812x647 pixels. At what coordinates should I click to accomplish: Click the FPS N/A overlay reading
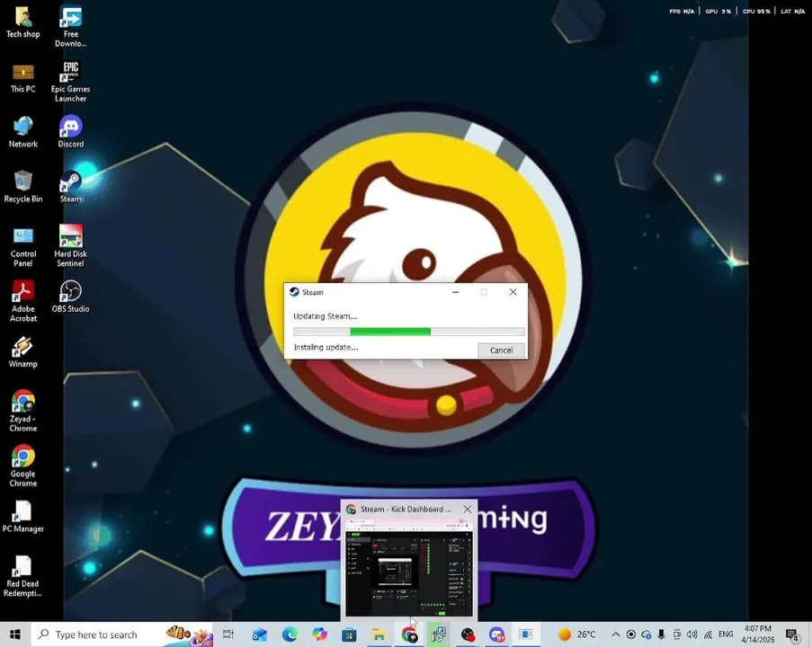(x=682, y=11)
